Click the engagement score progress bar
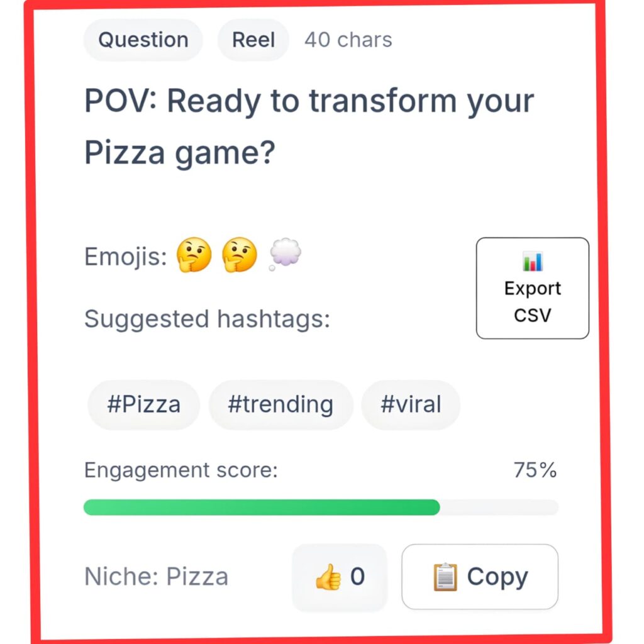This screenshot has width=644, height=644. coord(321,507)
